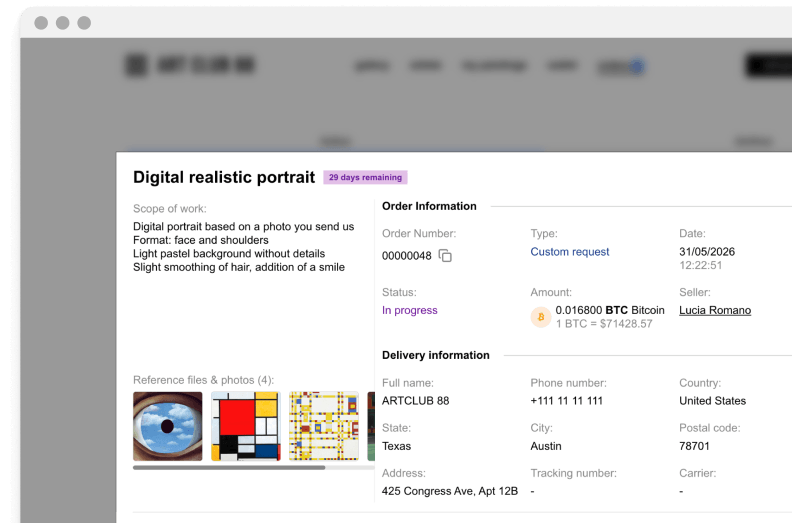The width and height of the screenshot is (792, 523).
Task: Click the blurred ART CLUB 88 logo
Action: coord(190,65)
